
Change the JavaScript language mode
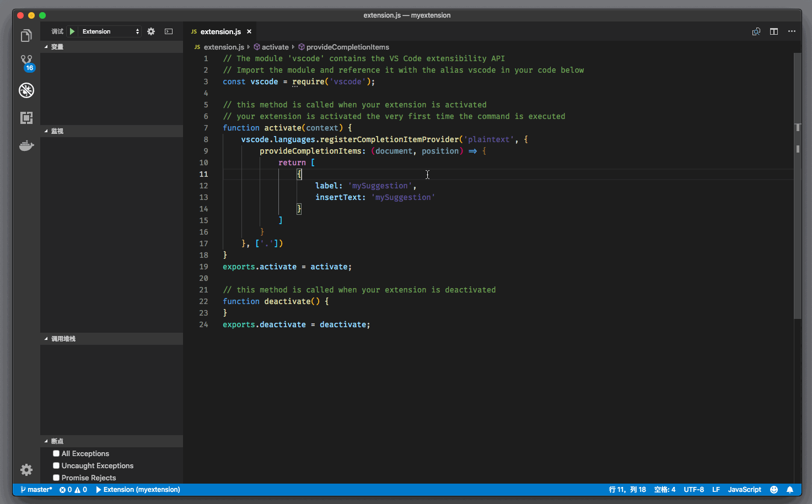tap(744, 490)
